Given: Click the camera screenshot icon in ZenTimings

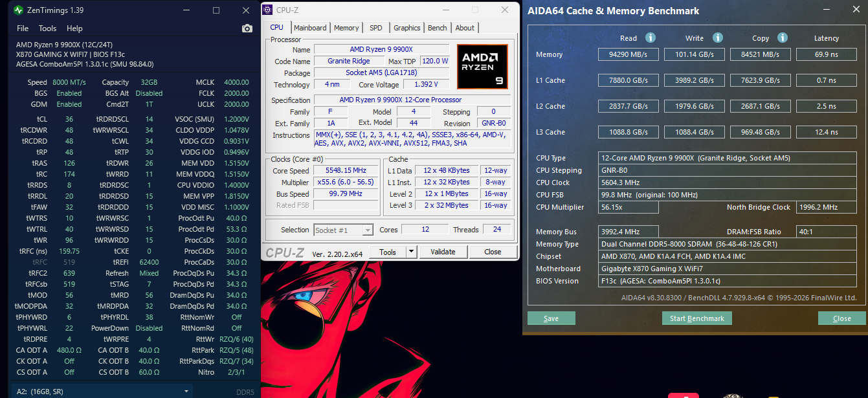Looking at the screenshot, I should coord(247,28).
